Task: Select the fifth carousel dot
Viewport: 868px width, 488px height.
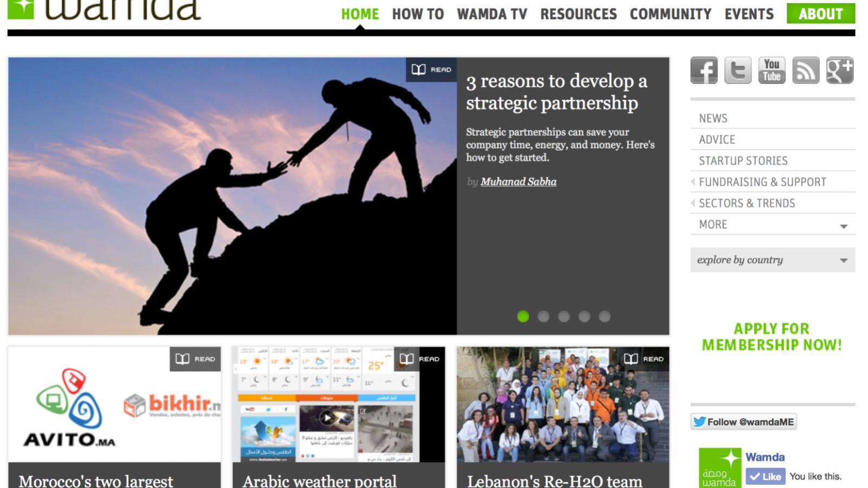Action: (x=605, y=317)
